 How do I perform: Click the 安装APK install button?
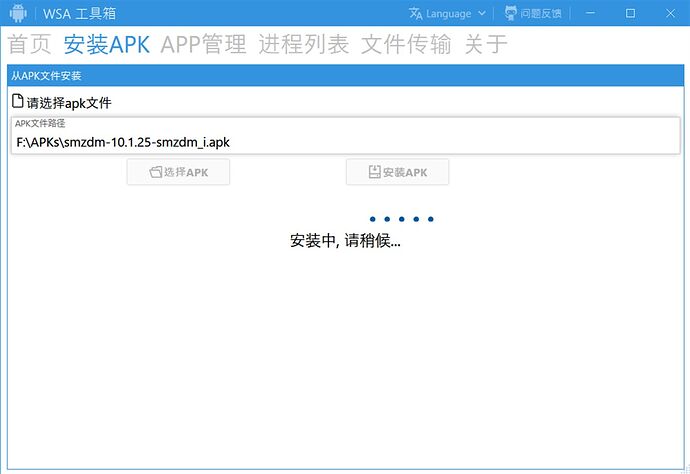[x=397, y=172]
